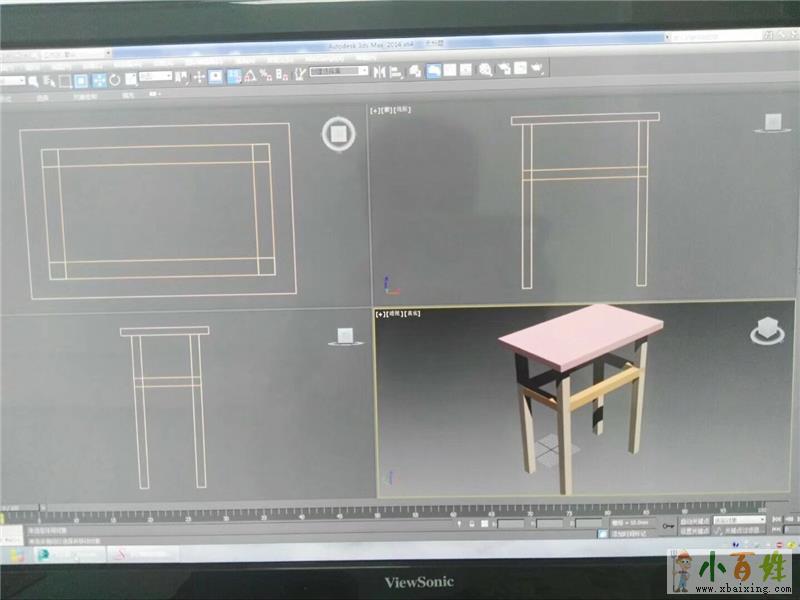Expand the named selection sets dropdown

coord(338,72)
